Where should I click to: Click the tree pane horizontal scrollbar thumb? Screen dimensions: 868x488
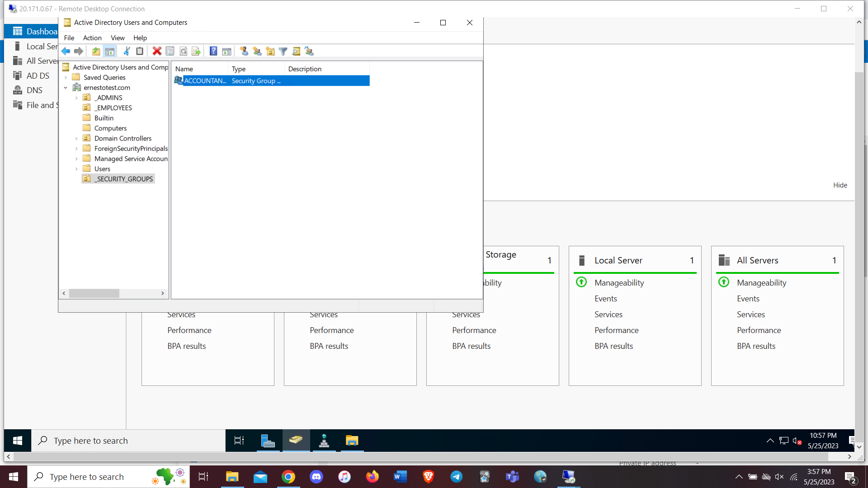(x=94, y=294)
